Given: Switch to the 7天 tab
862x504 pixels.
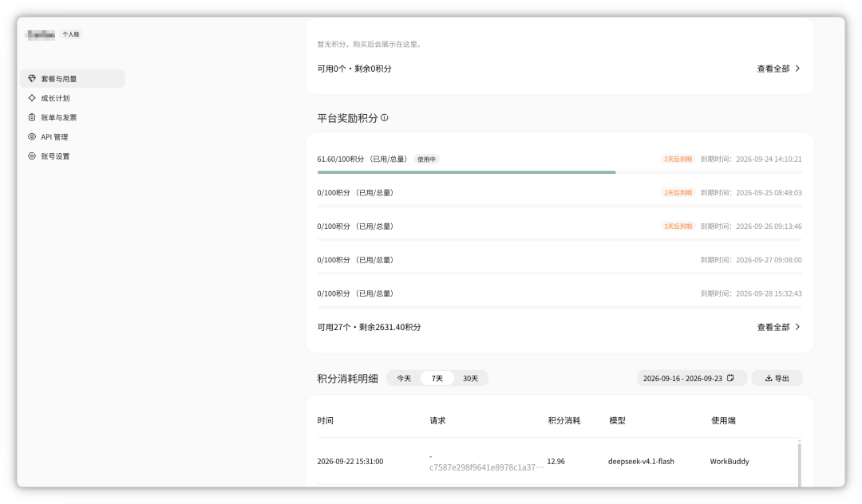Looking at the screenshot, I should (x=437, y=378).
